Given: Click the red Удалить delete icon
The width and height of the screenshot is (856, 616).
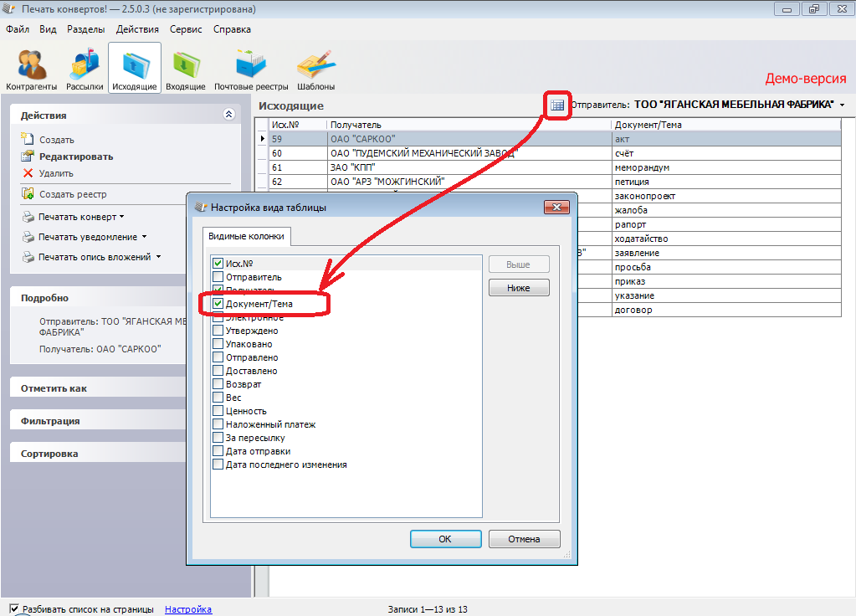Looking at the screenshot, I should pyautogui.click(x=28, y=173).
